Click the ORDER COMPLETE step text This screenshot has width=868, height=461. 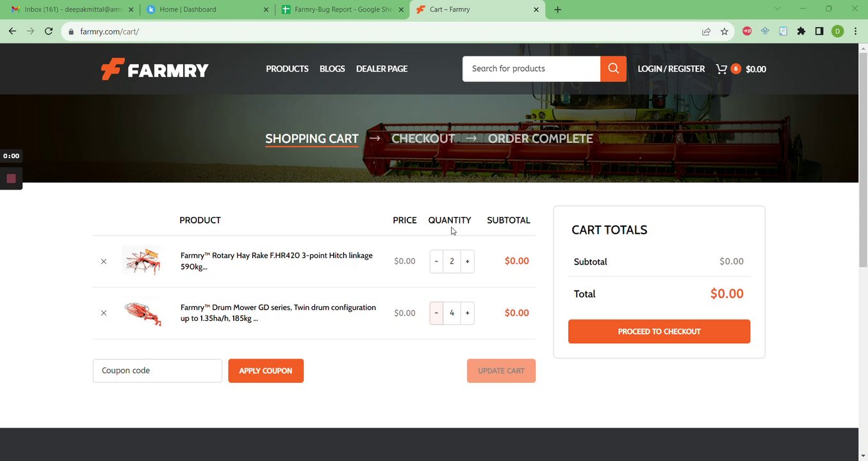540,139
